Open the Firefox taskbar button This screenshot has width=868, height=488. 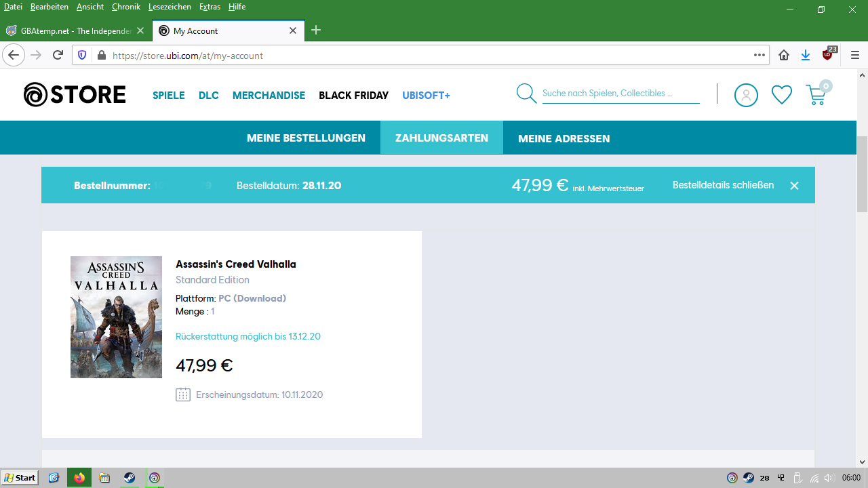coord(79,478)
